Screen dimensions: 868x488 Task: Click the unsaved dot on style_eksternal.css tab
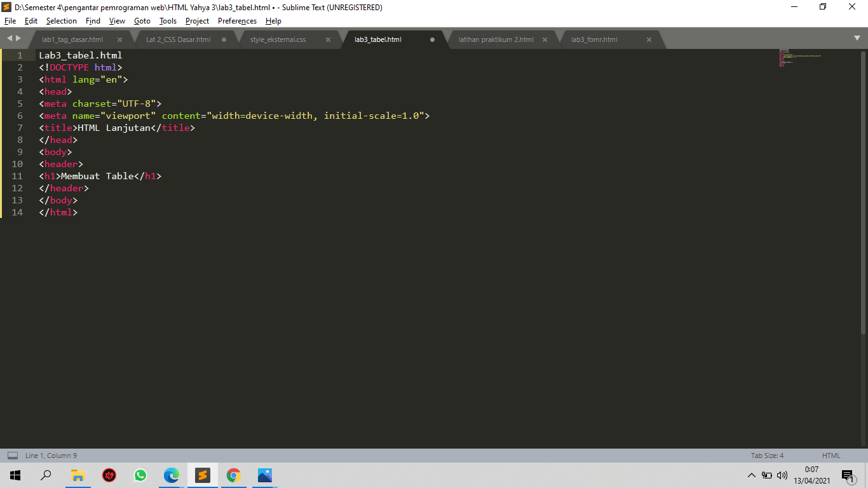[x=328, y=39]
